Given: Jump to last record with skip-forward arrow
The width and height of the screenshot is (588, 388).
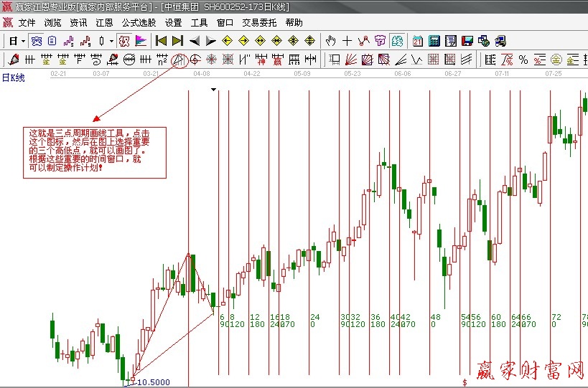Looking at the screenshot, I should [x=177, y=41].
